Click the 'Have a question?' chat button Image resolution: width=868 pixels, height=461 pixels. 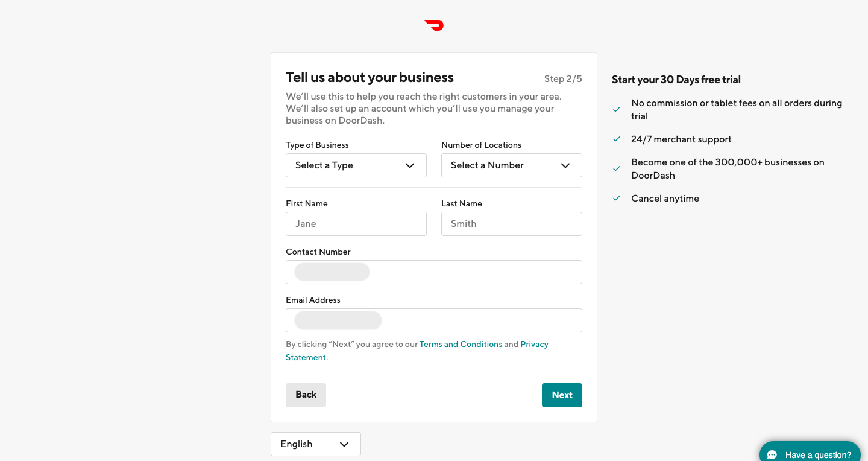pyautogui.click(x=810, y=454)
